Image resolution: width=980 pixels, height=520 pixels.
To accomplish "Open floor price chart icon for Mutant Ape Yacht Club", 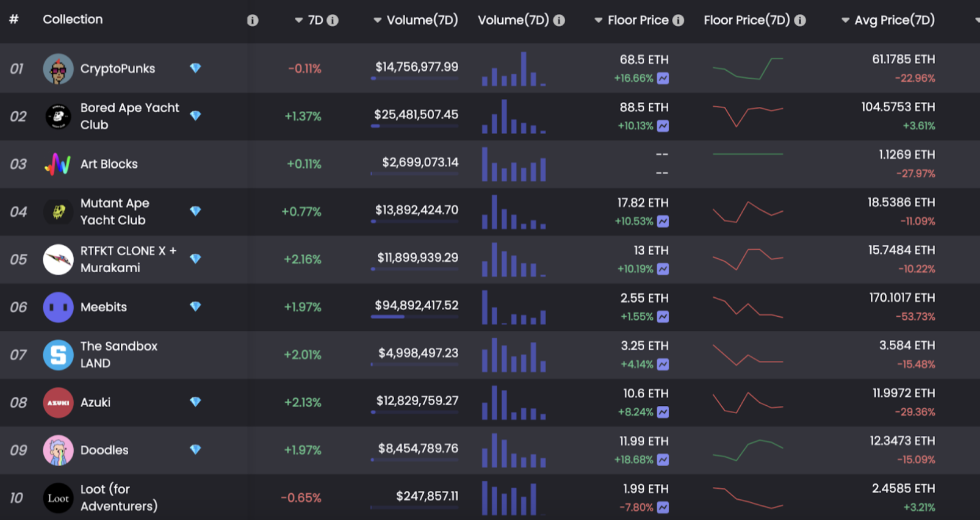I will [663, 222].
